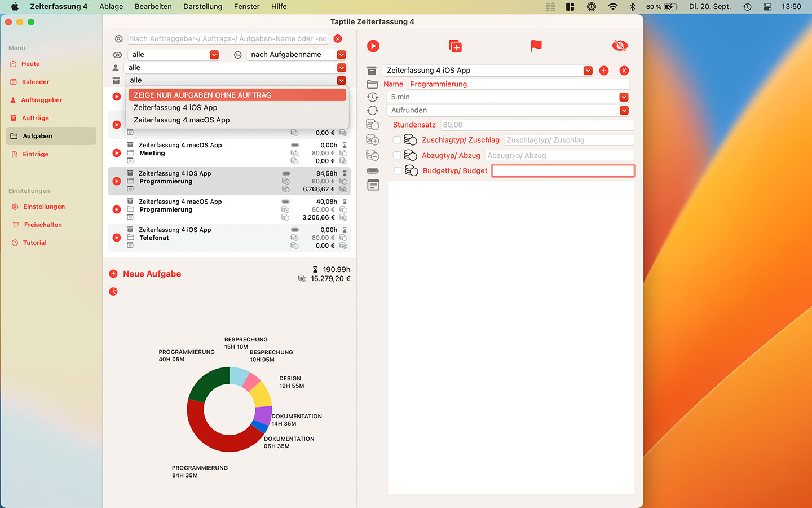Image resolution: width=812 pixels, height=508 pixels.
Task: Enable the Abzugtyp/ Abzug checkbox
Action: coord(397,155)
